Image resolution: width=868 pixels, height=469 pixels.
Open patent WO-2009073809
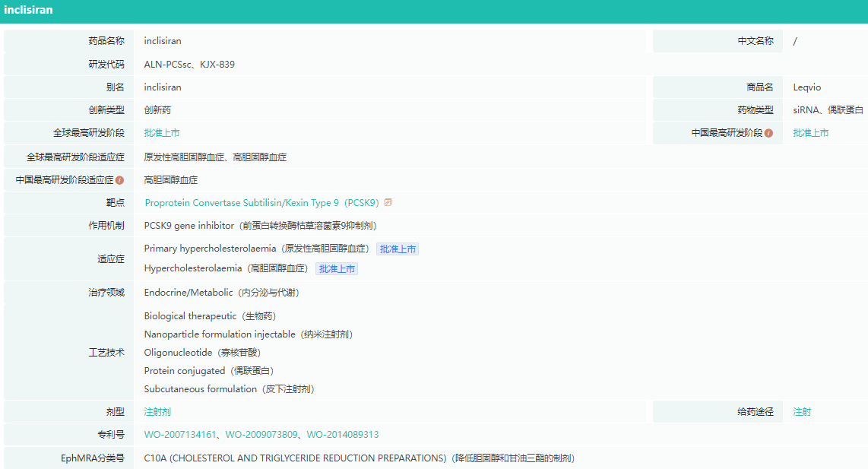(x=261, y=435)
